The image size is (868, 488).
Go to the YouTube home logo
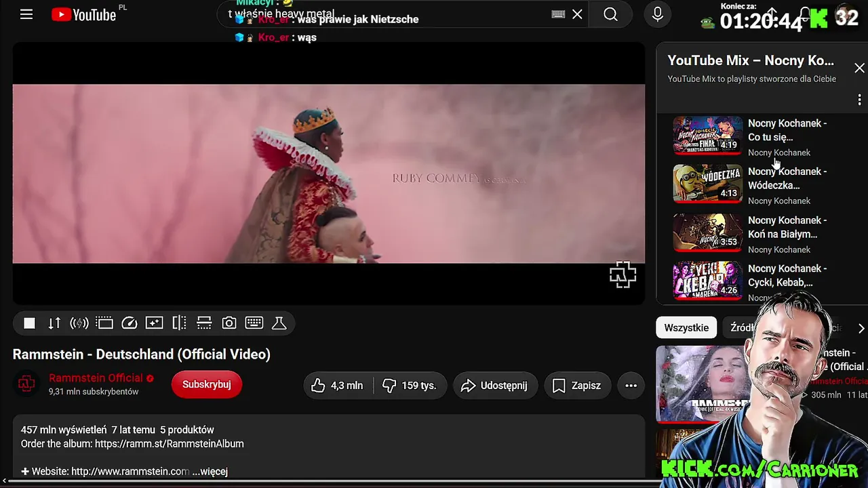[x=84, y=15]
